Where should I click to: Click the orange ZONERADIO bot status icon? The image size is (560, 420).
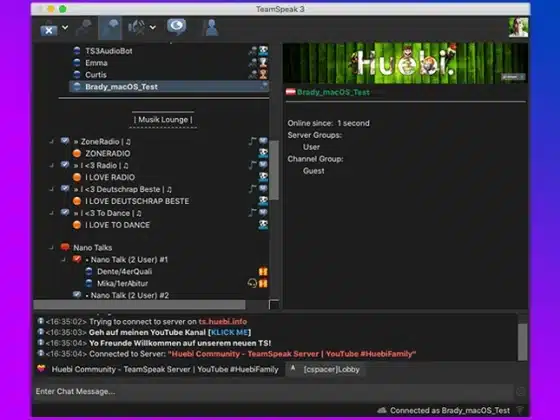[77, 154]
